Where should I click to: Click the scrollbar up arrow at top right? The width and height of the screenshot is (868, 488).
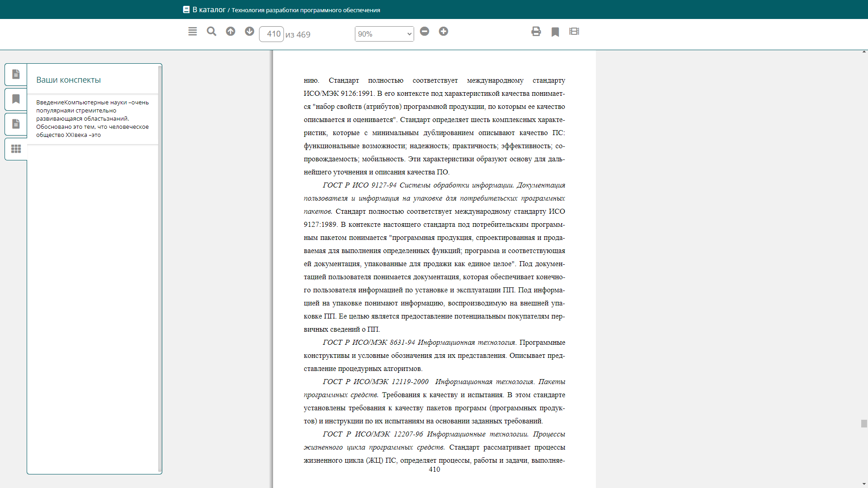[864, 52]
